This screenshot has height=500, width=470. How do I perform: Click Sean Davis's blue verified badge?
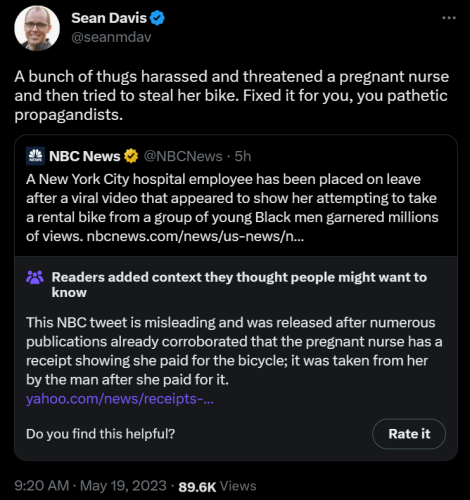(x=157, y=18)
